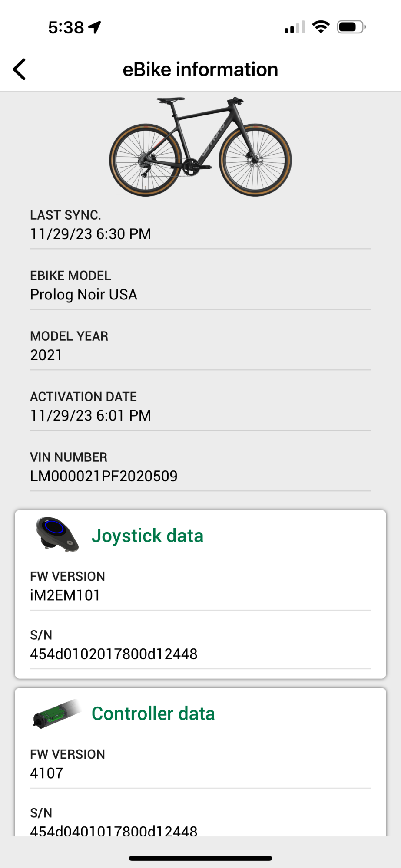
Task: Tap the last sync date value
Action: 90,234
